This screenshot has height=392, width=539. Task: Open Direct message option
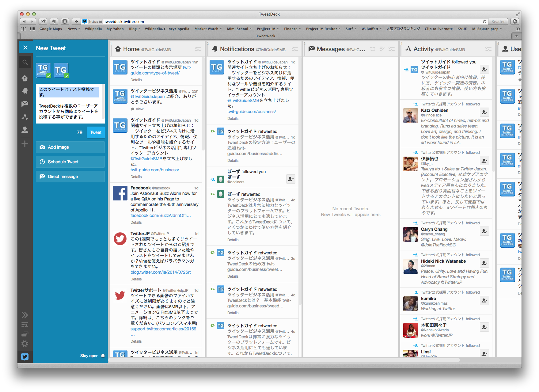(x=70, y=177)
